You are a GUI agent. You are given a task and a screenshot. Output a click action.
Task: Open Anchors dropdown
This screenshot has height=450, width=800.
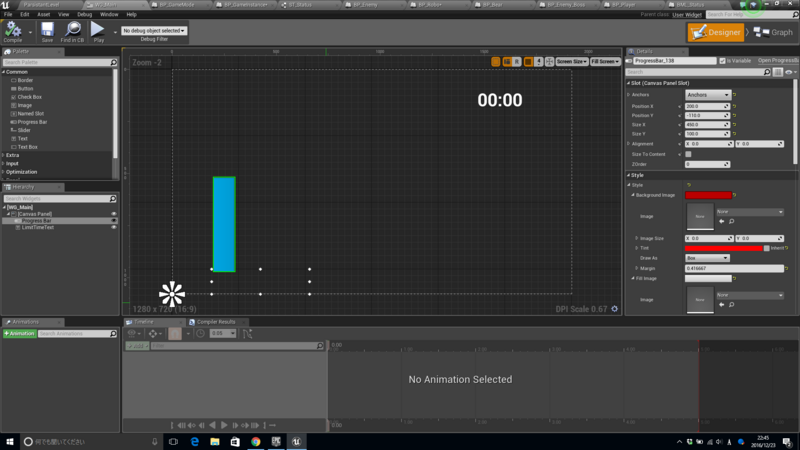pos(708,95)
